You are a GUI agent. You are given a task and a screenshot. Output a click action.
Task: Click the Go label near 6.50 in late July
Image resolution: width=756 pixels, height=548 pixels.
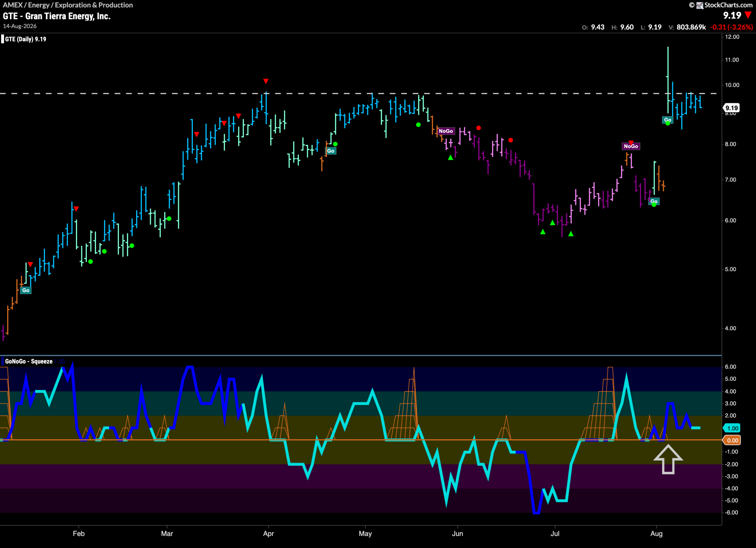click(654, 201)
